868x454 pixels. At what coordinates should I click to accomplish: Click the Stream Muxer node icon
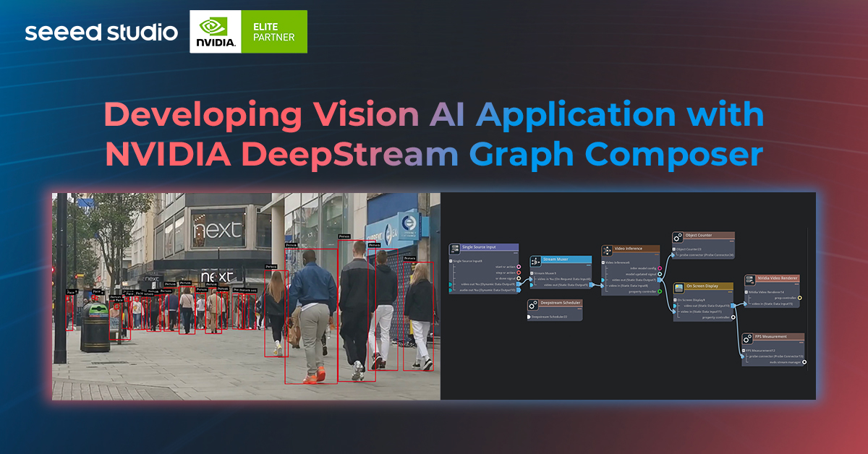point(535,260)
